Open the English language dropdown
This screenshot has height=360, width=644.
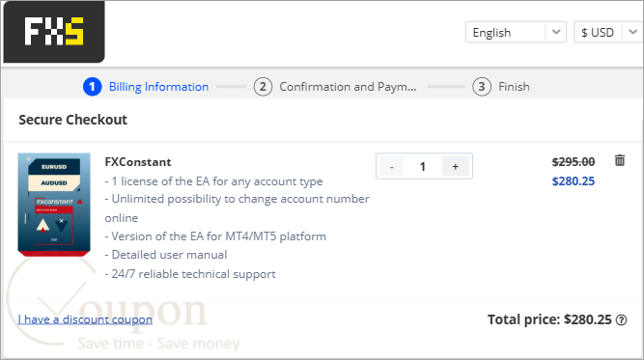pyautogui.click(x=516, y=32)
